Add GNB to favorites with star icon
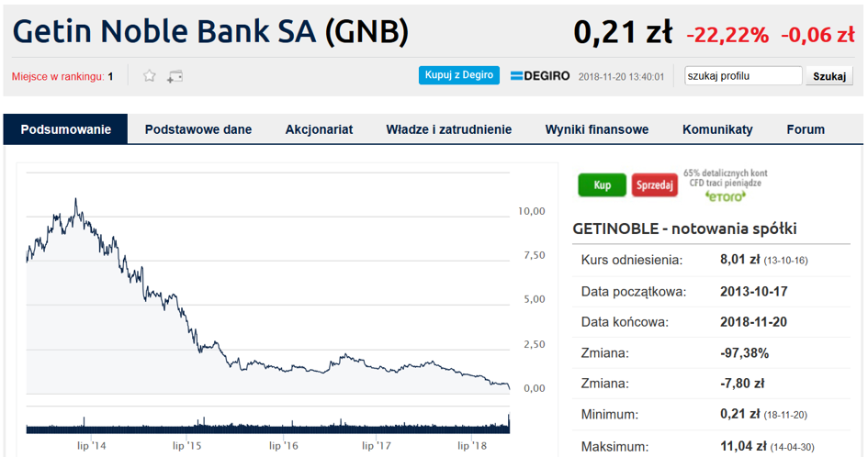Screen dimensions: 868x457 (x=149, y=76)
